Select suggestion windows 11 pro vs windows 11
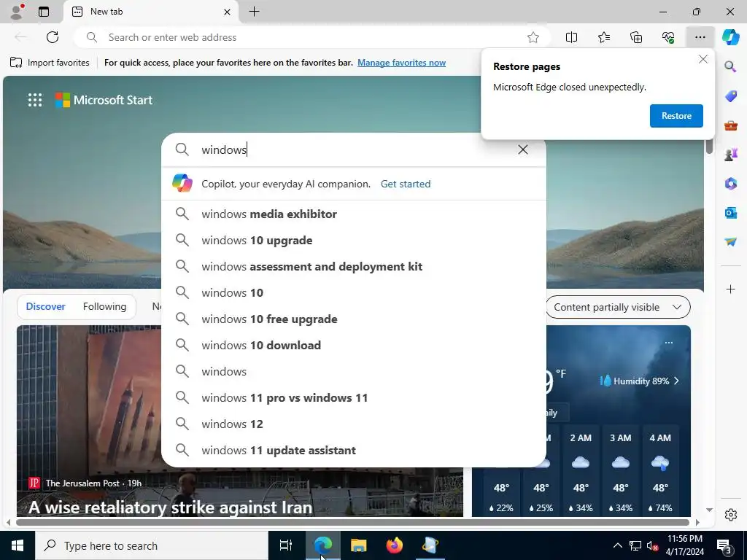Screen dimensions: 747x560 pyautogui.click(x=354, y=397)
